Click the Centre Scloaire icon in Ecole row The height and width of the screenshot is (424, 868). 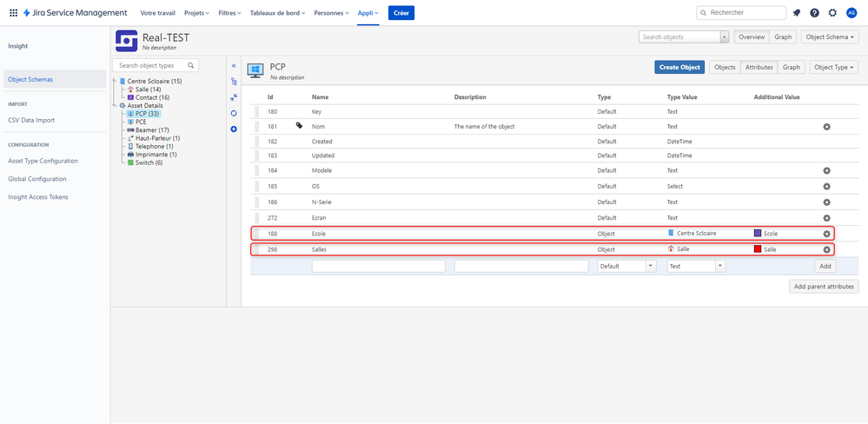pos(671,233)
